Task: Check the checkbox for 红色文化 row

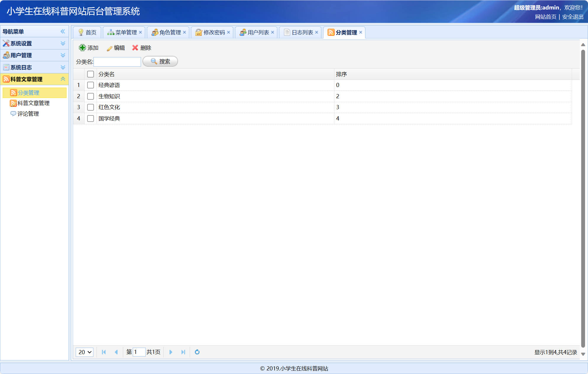Action: 90,107
